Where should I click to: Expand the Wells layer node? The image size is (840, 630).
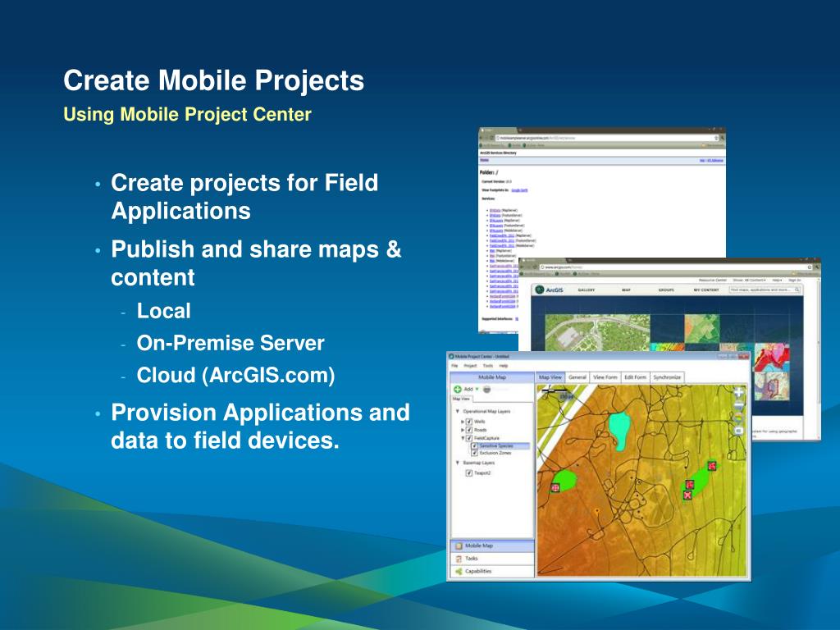click(x=463, y=422)
